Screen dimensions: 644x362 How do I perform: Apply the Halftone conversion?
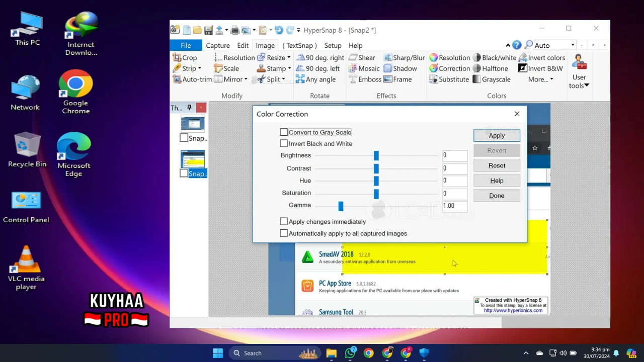click(x=490, y=68)
